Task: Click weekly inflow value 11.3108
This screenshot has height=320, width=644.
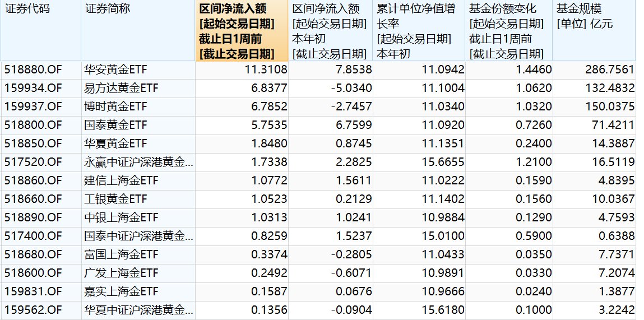Action: (266, 70)
